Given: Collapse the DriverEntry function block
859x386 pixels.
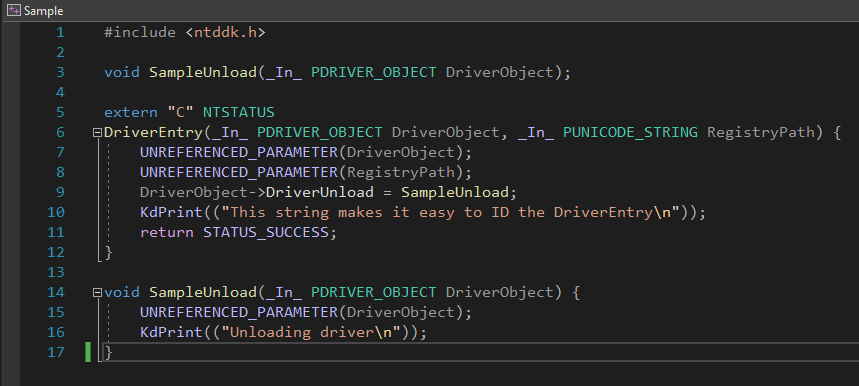Looking at the screenshot, I should 98,132.
